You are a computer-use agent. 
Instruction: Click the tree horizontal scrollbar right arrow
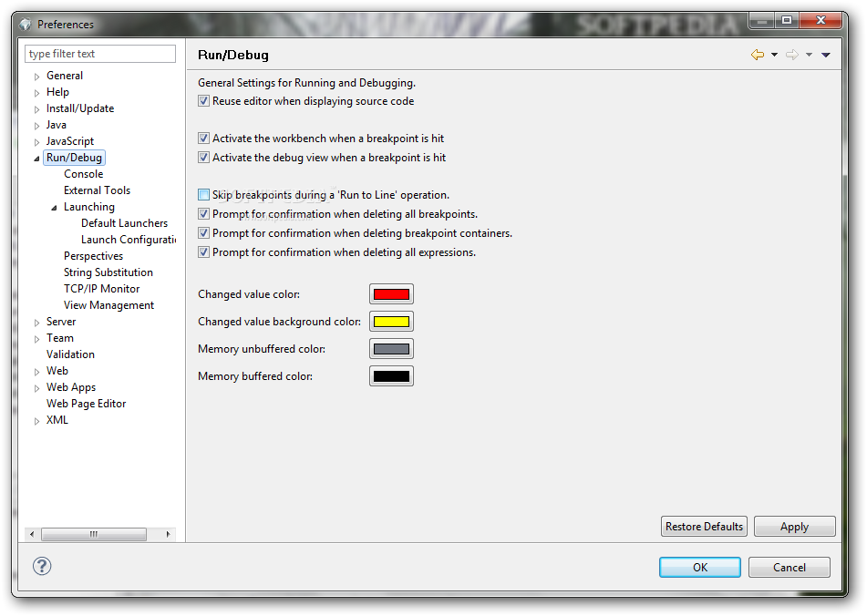point(168,534)
